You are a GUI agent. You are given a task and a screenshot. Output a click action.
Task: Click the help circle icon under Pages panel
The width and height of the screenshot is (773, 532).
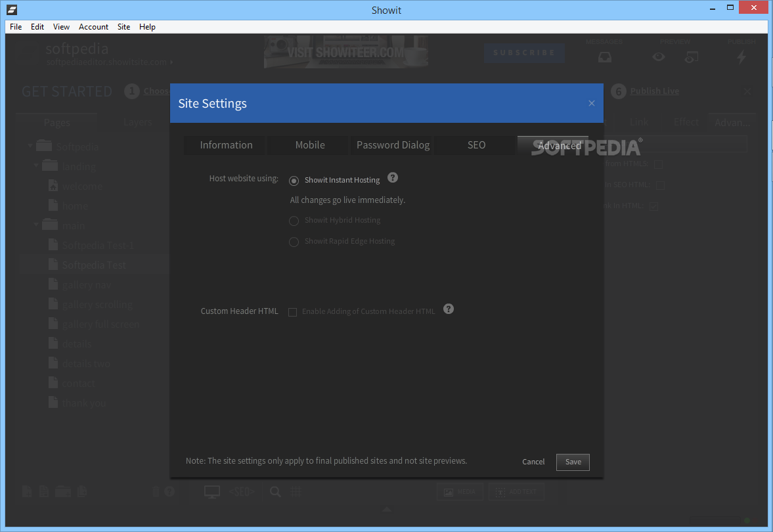(x=169, y=491)
